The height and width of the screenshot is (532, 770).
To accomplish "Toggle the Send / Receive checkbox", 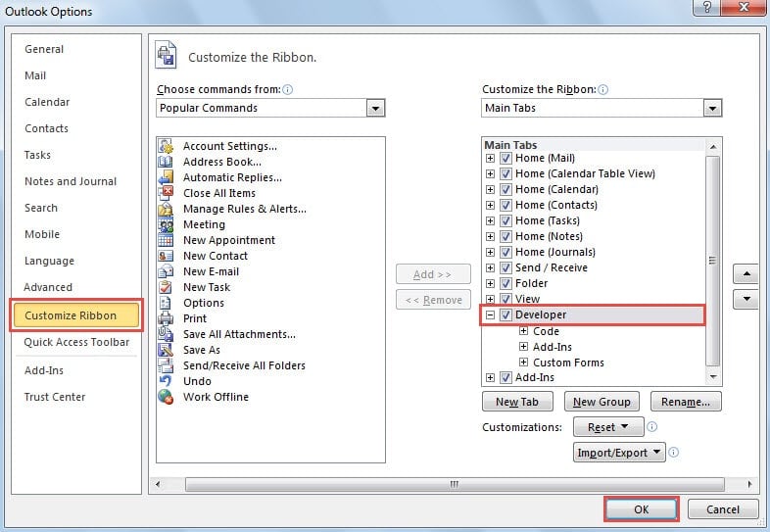I will (x=505, y=268).
